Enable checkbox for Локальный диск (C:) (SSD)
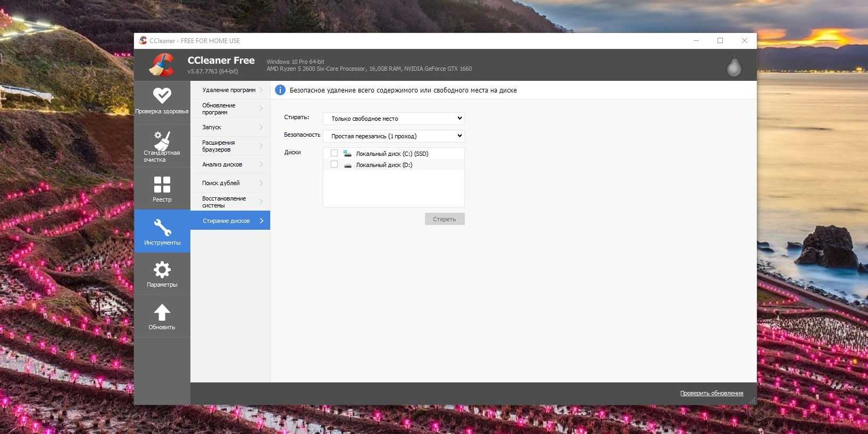 point(334,153)
